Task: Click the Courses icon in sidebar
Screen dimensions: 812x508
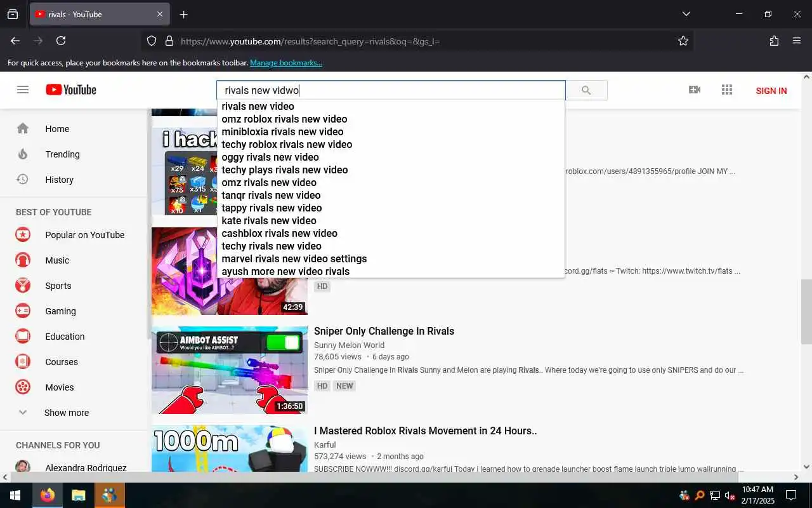Action: 23,361
